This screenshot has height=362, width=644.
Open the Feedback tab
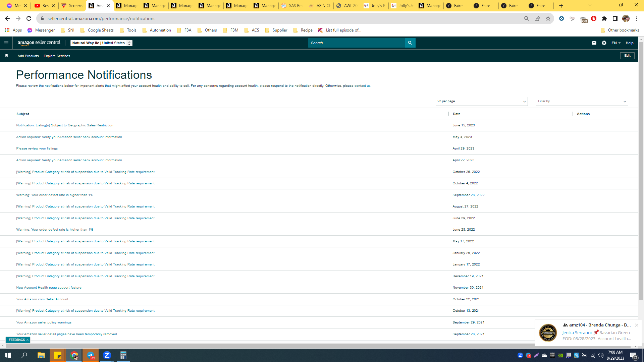17,340
